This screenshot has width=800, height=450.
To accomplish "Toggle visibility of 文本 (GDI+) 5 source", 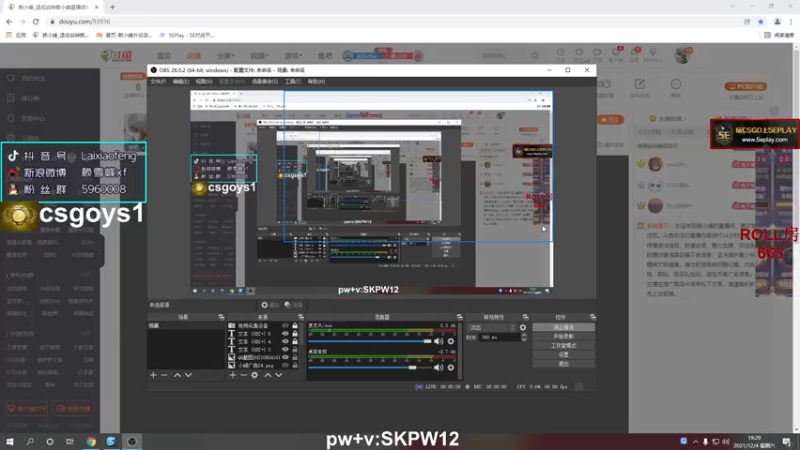I will click(285, 334).
